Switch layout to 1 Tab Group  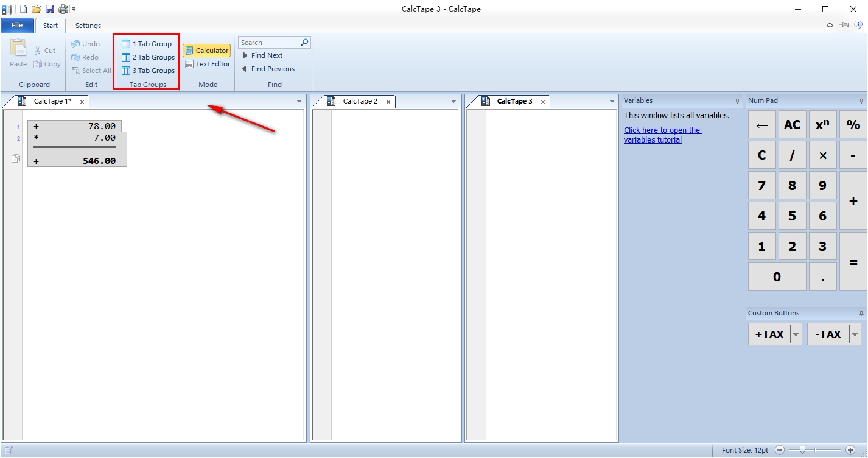[x=147, y=44]
